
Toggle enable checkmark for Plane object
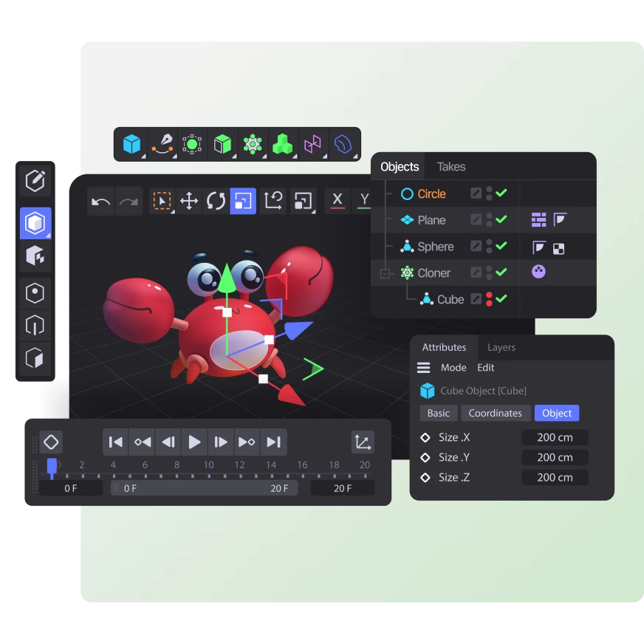click(x=501, y=219)
